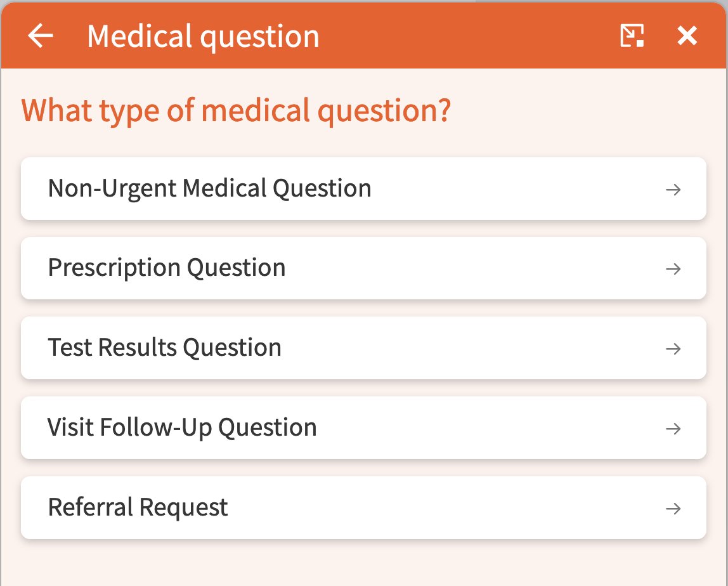Click the shrink window icon in header
Viewport: 728px width, 586px height.
tap(632, 36)
